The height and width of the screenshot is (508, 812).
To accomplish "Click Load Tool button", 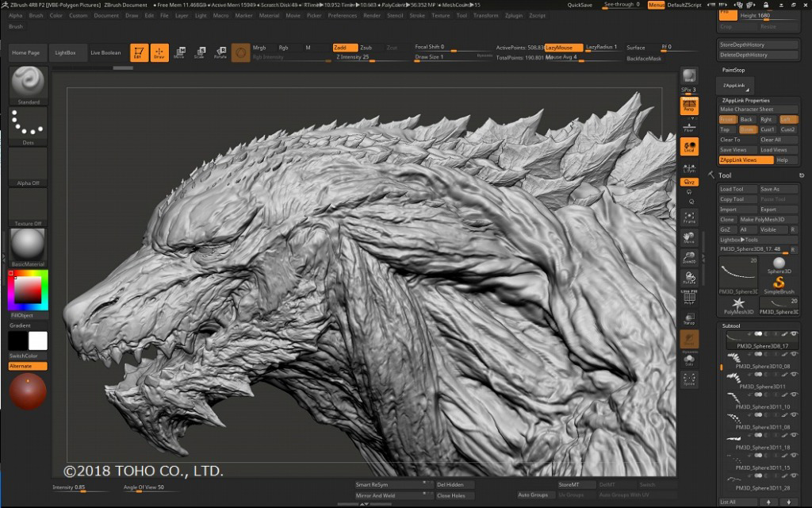I will pos(738,189).
